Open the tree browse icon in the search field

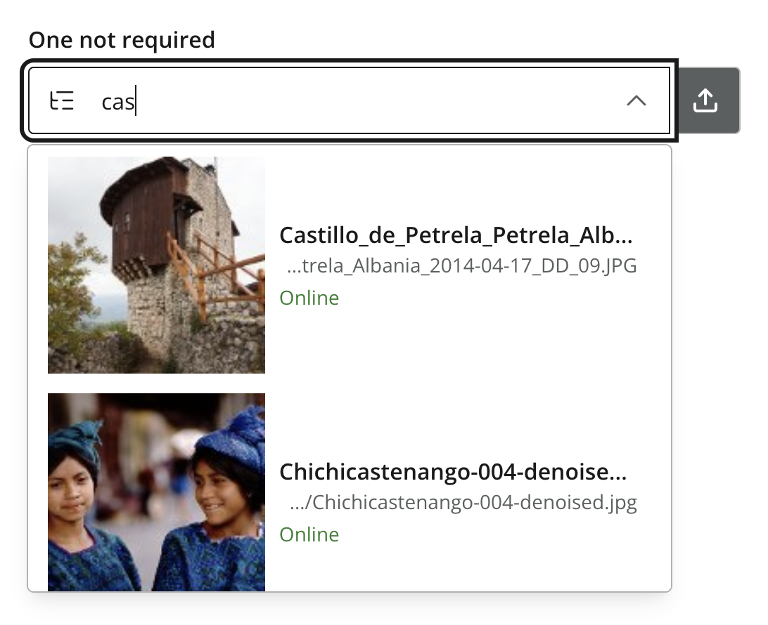[62, 101]
